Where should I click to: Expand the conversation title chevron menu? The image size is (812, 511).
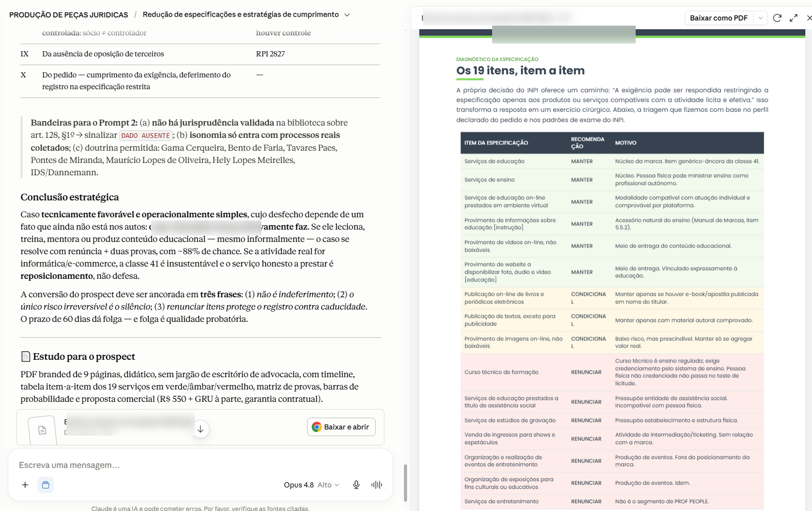(x=347, y=15)
